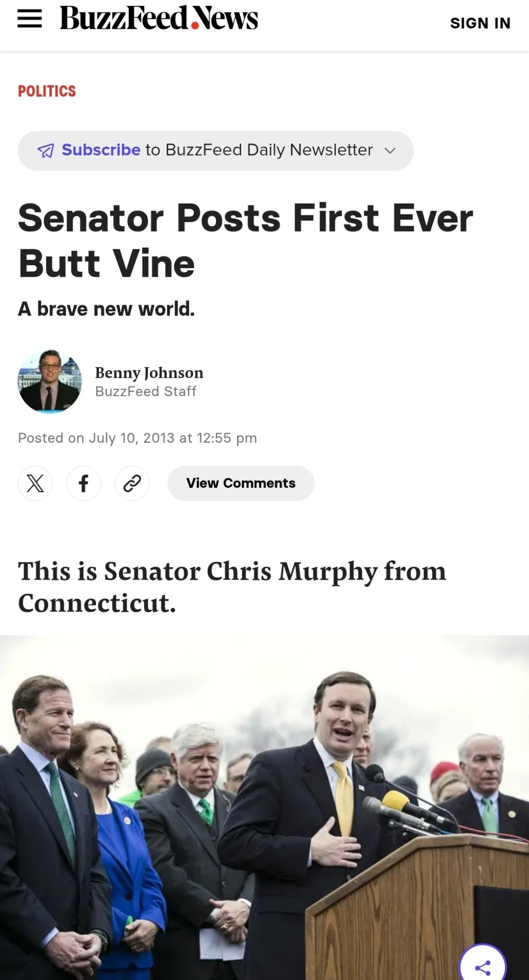Viewport: 529px width, 980px height.
Task: Open the Politics section
Action: [47, 91]
